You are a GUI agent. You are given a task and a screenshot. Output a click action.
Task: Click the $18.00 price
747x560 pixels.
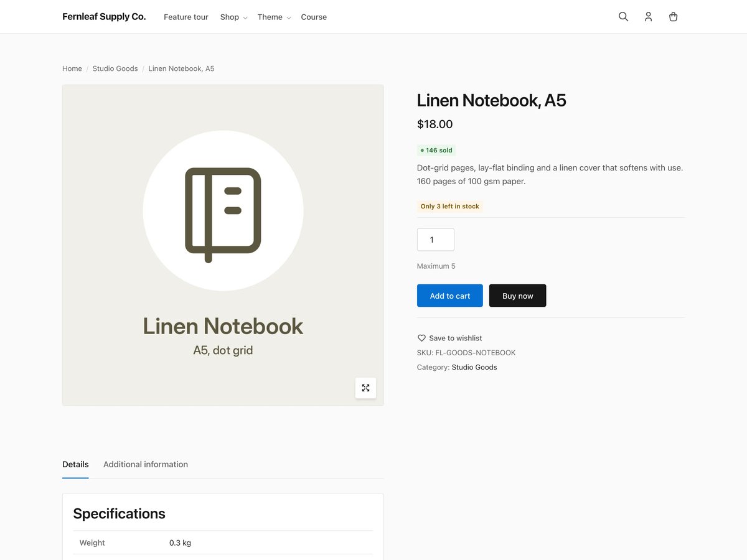[x=435, y=124]
